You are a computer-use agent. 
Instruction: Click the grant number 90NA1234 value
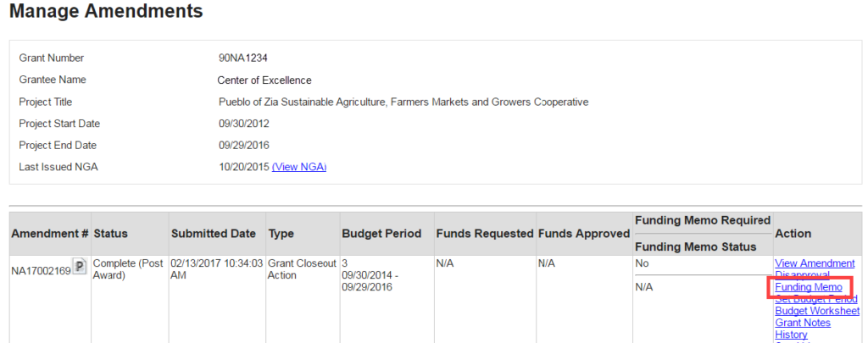243,58
